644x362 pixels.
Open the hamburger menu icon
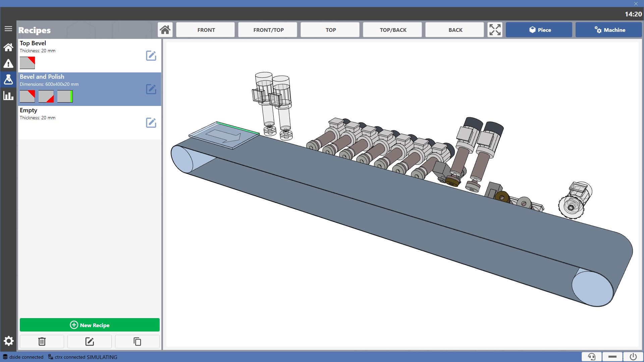pyautogui.click(x=8, y=29)
